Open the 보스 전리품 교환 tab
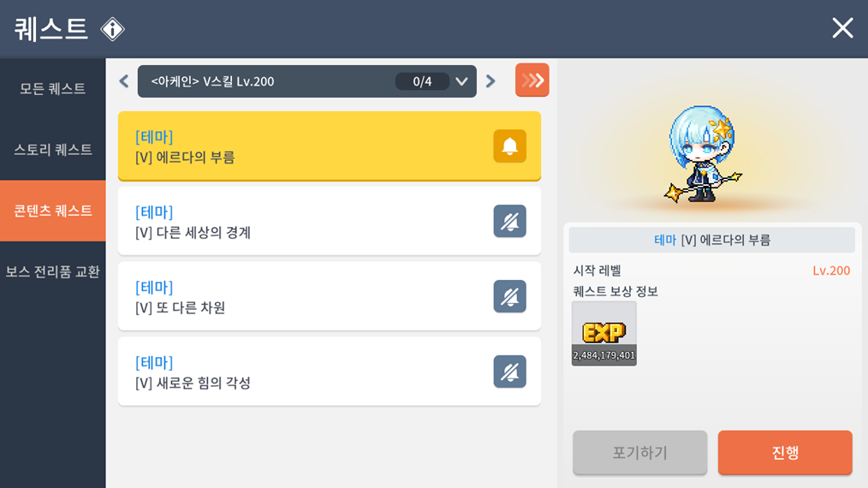This screenshot has width=868, height=488. (52, 271)
